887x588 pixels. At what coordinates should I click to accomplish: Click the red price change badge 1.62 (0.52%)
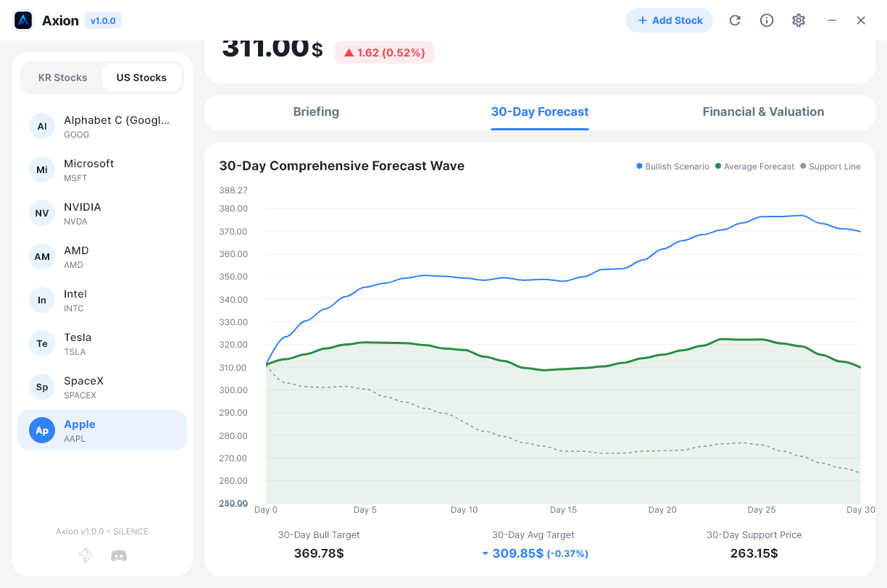coord(384,52)
